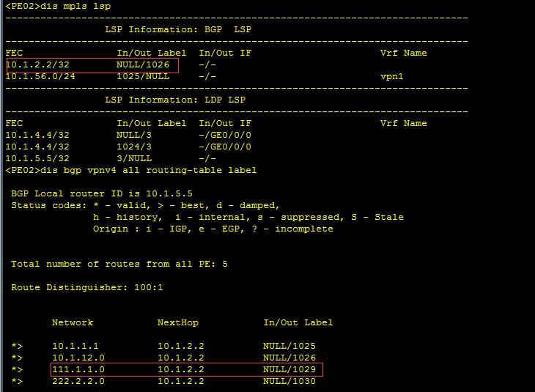
Task: Select network 10.1.12.0
Action: pos(78,358)
